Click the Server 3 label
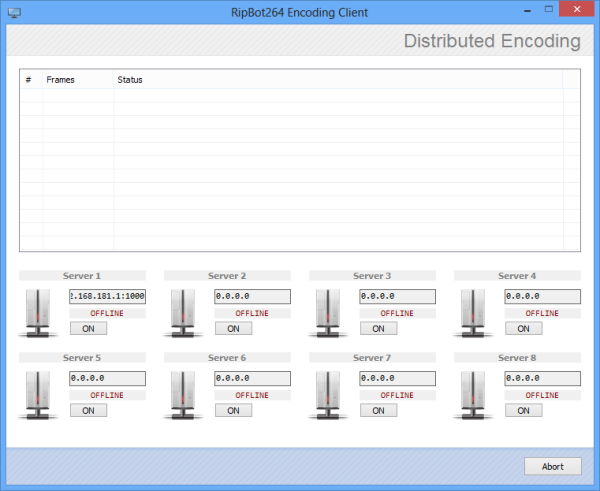The width and height of the screenshot is (600, 491). [372, 276]
